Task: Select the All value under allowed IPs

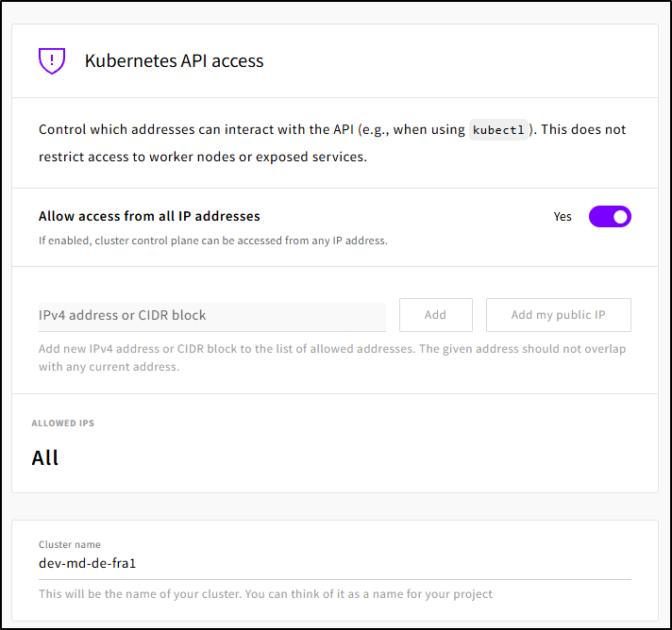Action: [45, 458]
